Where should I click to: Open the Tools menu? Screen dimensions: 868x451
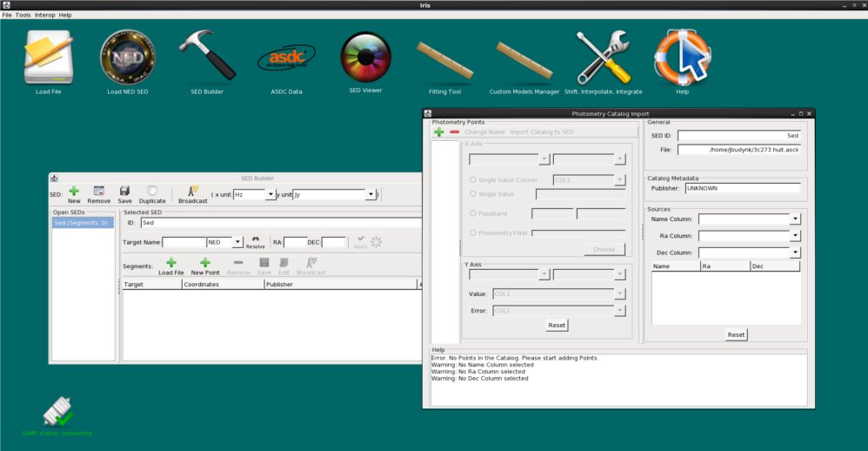coord(23,15)
